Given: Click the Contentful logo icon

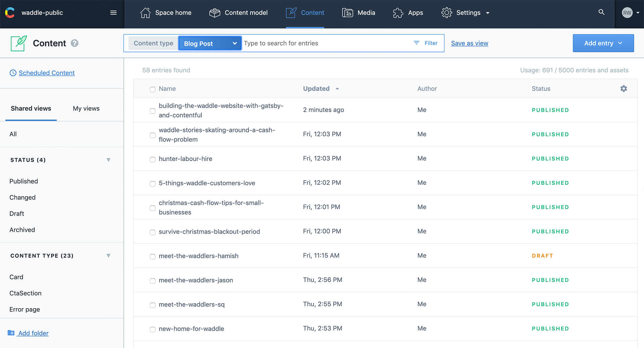Looking at the screenshot, I should (10, 13).
